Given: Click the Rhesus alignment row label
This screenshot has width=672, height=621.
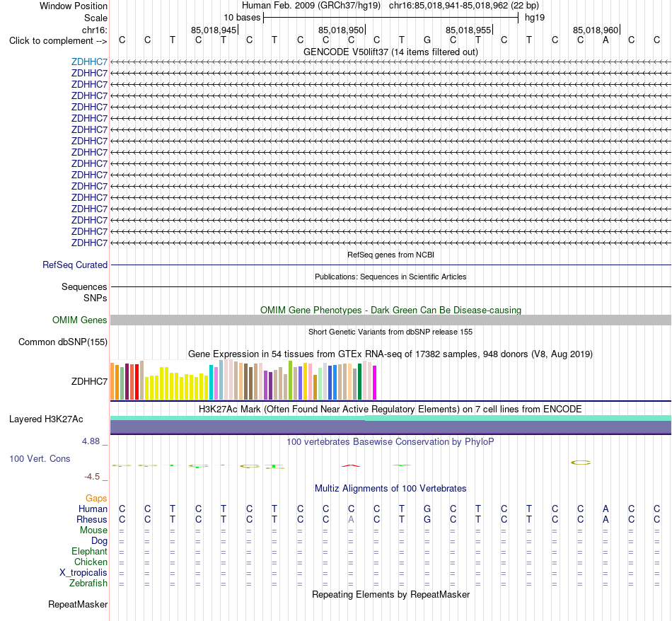Looking at the screenshot, I should tap(92, 519).
